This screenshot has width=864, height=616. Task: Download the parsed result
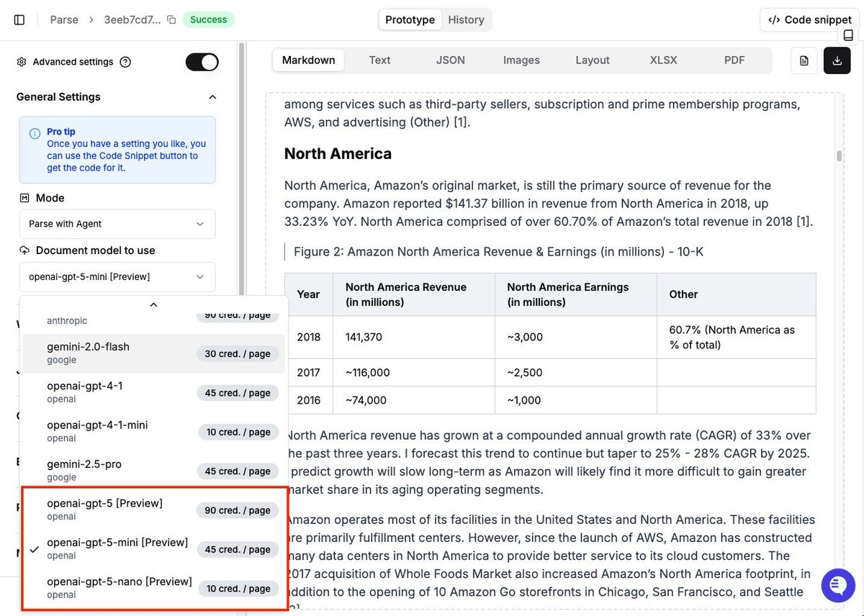[837, 60]
